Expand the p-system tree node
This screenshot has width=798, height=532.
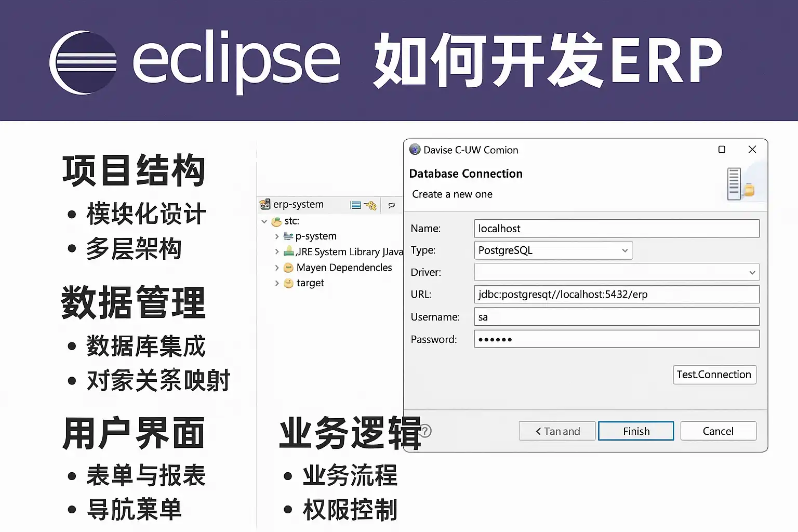[x=277, y=236]
